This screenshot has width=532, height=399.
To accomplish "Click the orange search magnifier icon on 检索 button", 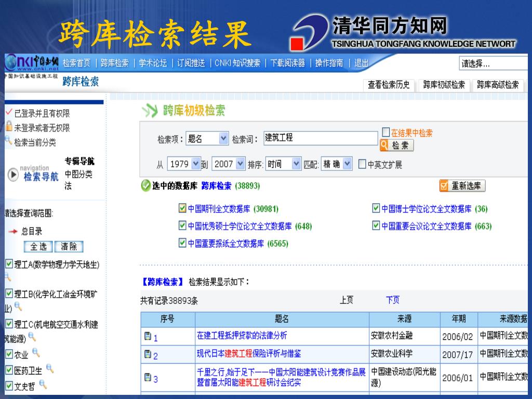I will click(384, 145).
